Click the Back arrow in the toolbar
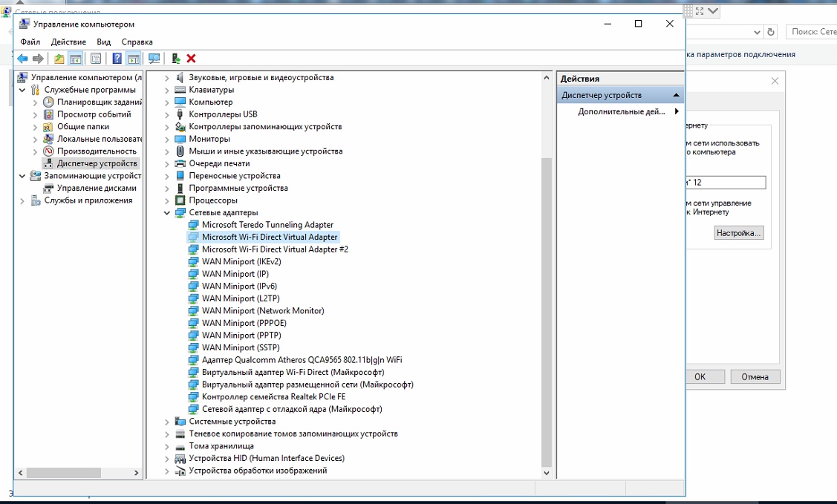The width and height of the screenshot is (837, 504). pyautogui.click(x=22, y=59)
